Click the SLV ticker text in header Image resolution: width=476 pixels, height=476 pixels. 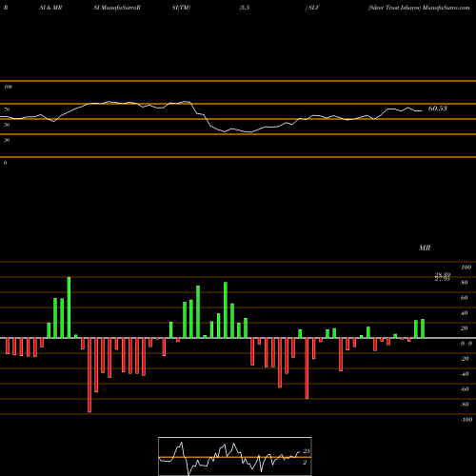coord(313,8)
